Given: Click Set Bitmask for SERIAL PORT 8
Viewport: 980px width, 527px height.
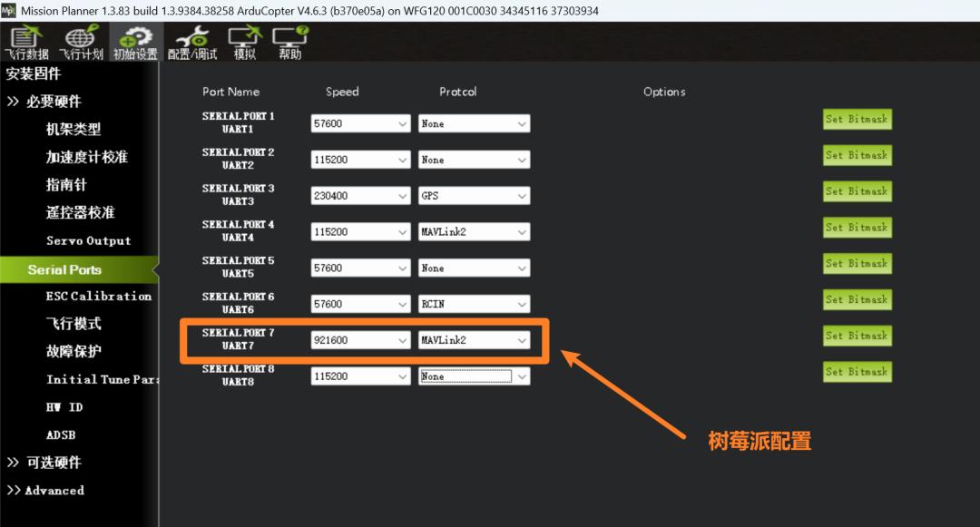Looking at the screenshot, I should point(857,372).
